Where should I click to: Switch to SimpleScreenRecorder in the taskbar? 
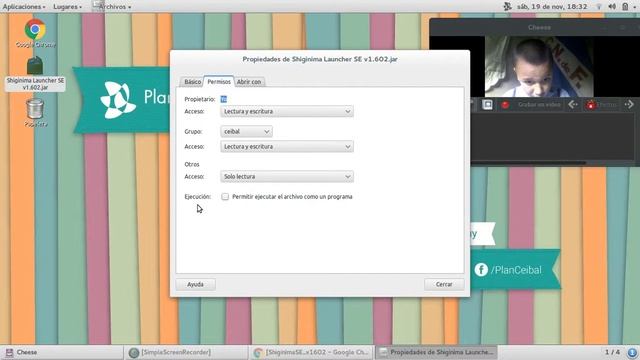click(x=187, y=352)
